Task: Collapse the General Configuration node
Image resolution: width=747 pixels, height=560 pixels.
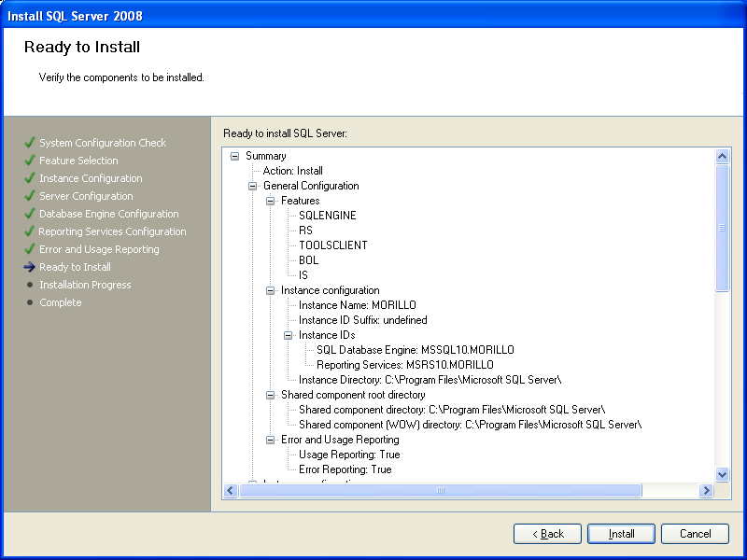Action: 252,186
